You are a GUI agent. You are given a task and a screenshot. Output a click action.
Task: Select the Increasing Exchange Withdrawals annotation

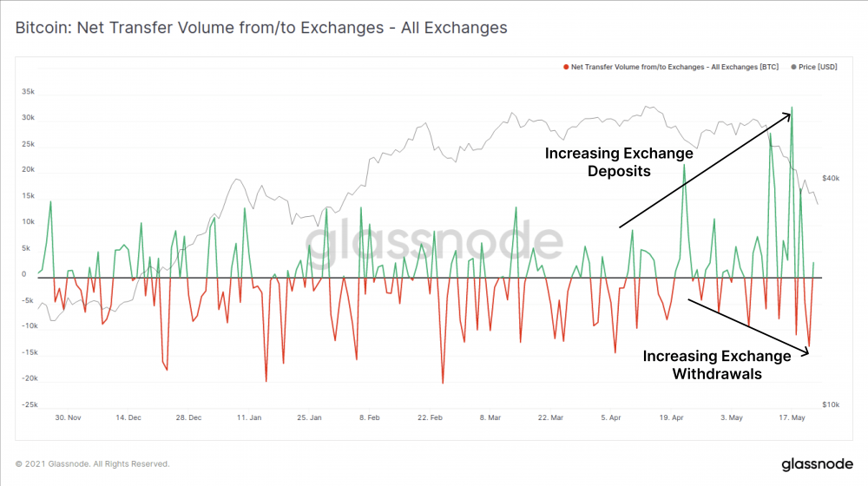pyautogui.click(x=717, y=364)
